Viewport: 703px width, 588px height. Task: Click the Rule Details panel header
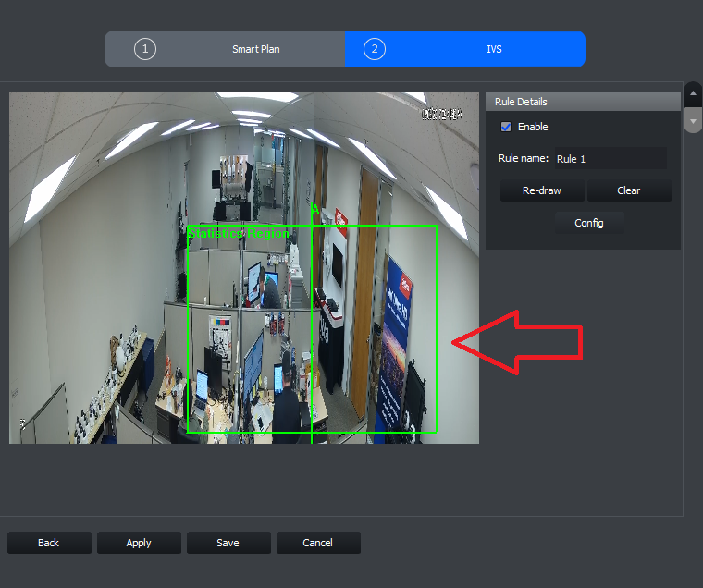[583, 102]
